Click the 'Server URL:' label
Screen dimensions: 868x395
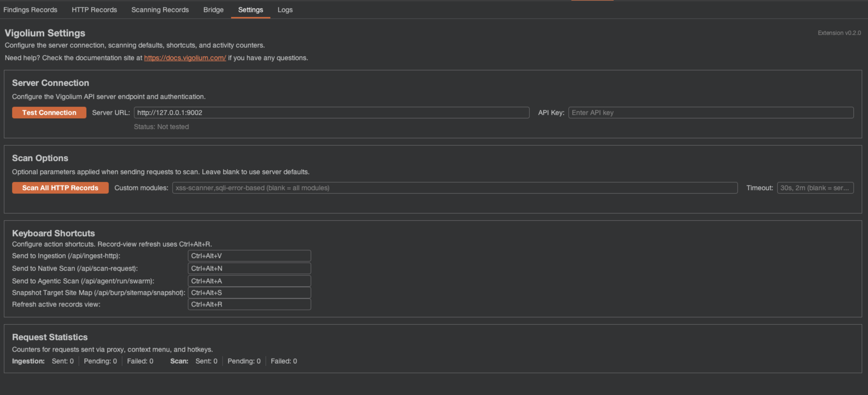(111, 113)
